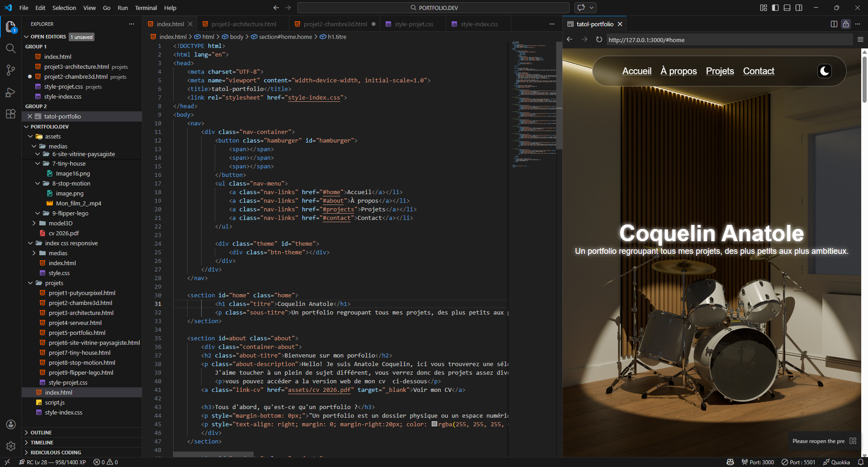Toggle the panel layout button
The width and height of the screenshot is (868, 467).
787,8
